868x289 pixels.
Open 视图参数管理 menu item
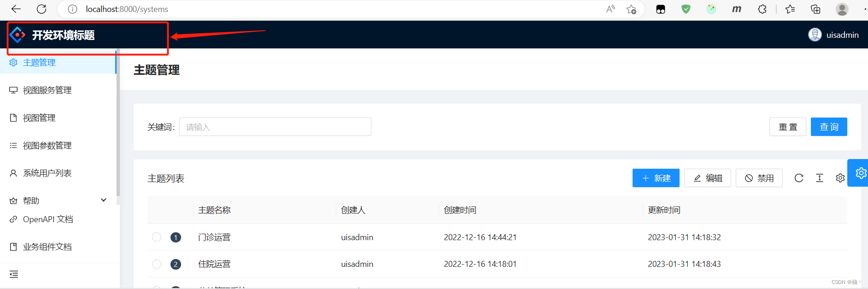coord(58,146)
